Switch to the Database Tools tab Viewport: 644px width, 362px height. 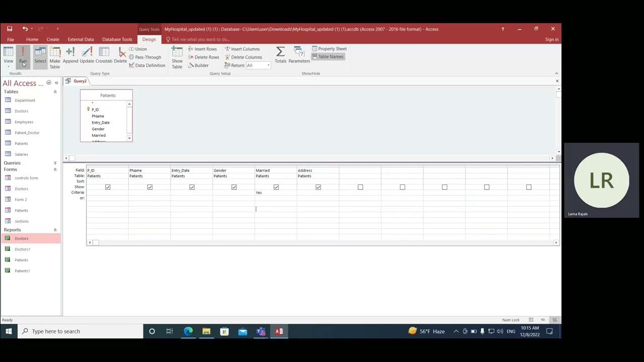117,39
